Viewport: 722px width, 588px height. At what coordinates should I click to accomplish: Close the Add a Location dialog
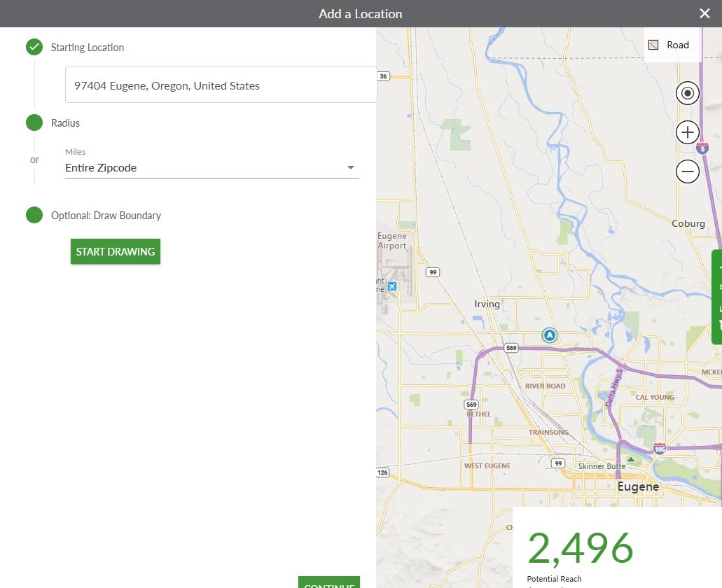point(704,14)
